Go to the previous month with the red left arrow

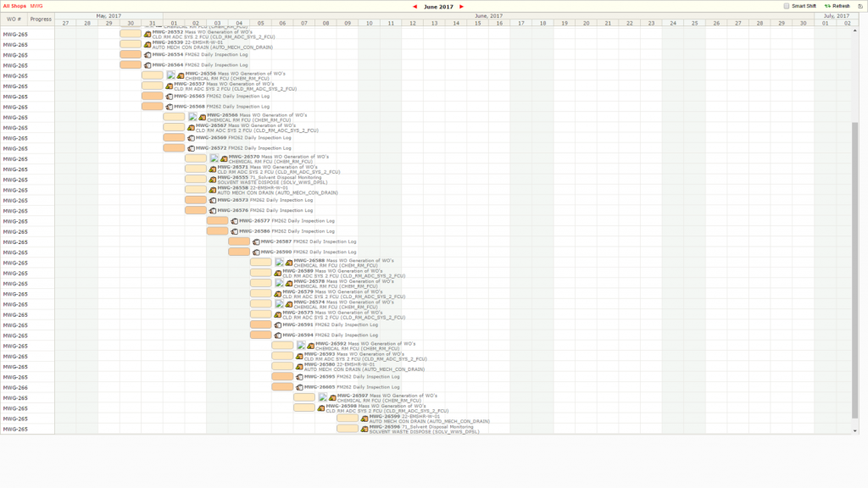415,7
